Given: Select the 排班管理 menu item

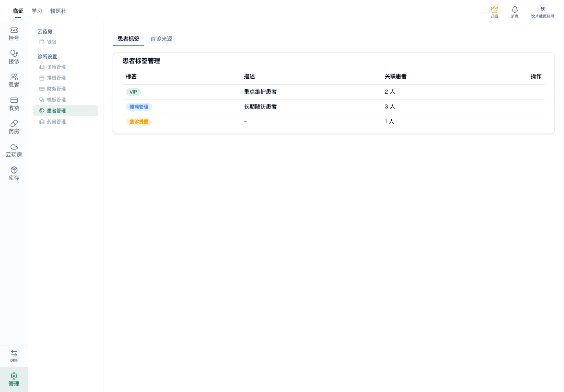Looking at the screenshot, I should pyautogui.click(x=65, y=78).
